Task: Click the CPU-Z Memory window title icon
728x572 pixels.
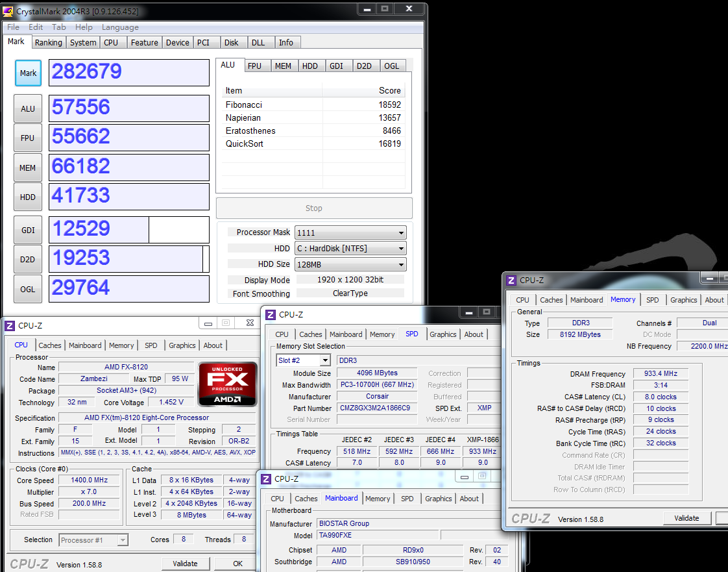Action: tap(511, 280)
